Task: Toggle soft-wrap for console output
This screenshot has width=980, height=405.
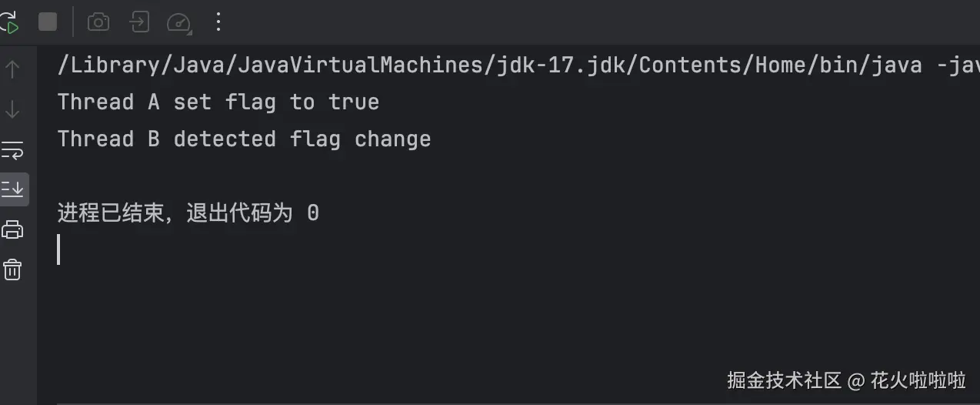Action: 12,149
